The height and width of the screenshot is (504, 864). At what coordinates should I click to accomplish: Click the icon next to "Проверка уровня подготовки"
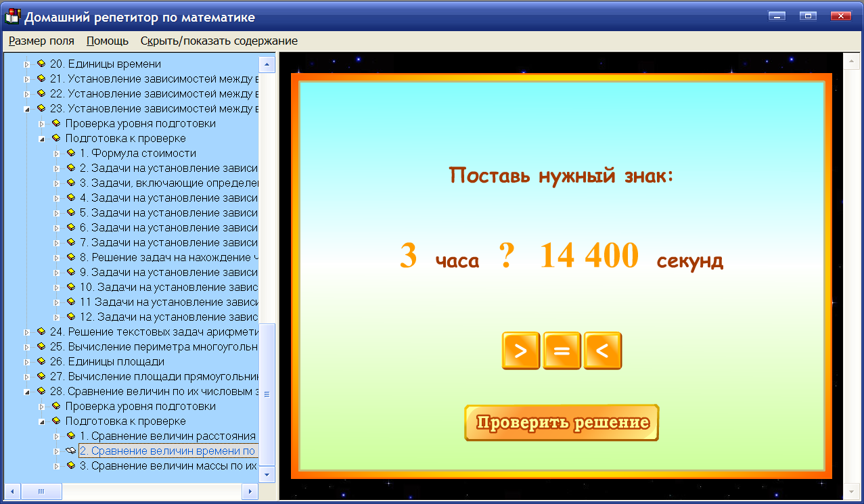[55, 123]
